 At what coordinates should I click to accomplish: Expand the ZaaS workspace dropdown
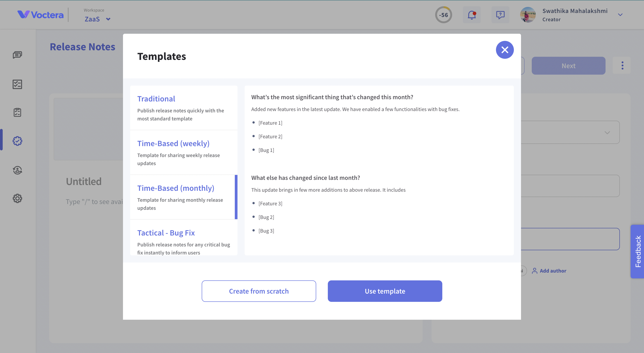[97, 19]
